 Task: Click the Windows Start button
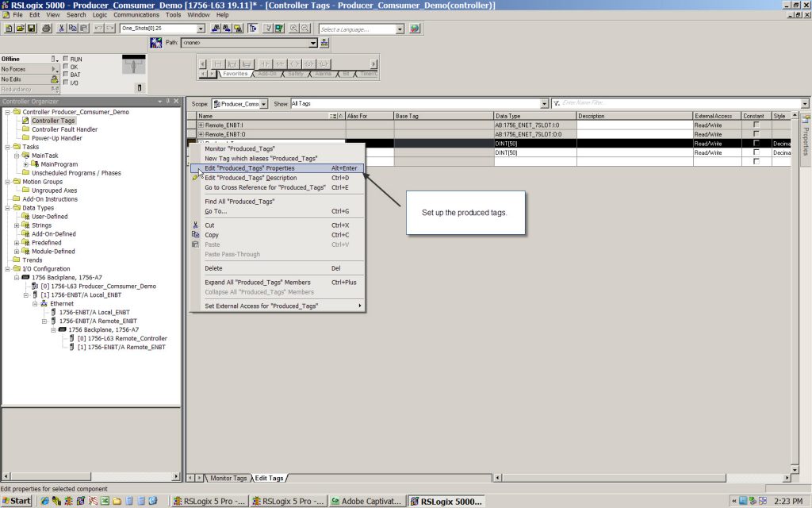tap(17, 501)
